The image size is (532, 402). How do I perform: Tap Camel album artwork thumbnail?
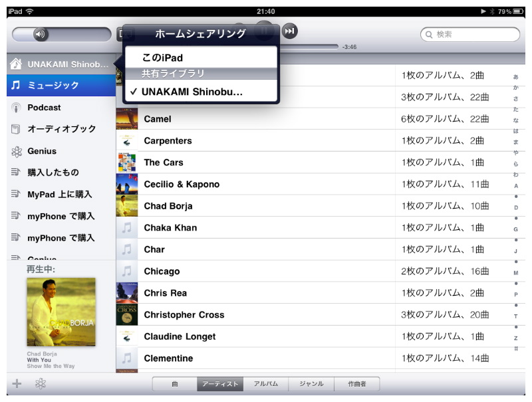tap(127, 119)
